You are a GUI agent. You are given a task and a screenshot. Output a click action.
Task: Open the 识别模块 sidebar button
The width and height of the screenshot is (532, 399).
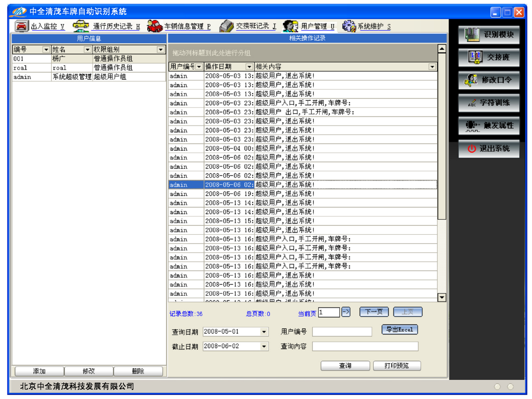click(x=489, y=35)
